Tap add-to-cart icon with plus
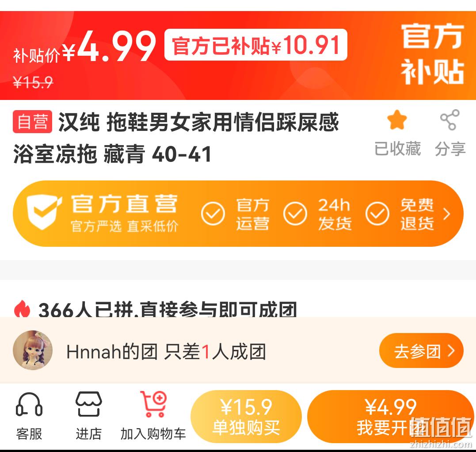This screenshot has width=476, height=452. coord(154,404)
